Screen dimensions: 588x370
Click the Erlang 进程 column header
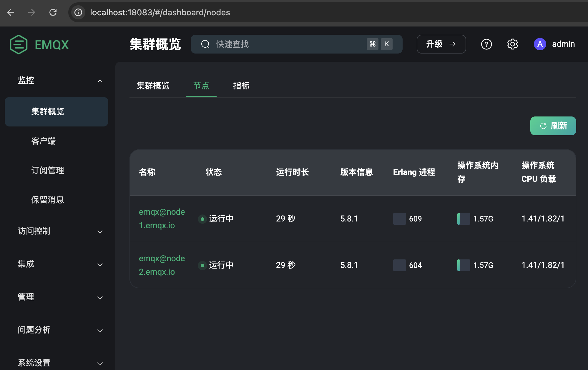[414, 172]
